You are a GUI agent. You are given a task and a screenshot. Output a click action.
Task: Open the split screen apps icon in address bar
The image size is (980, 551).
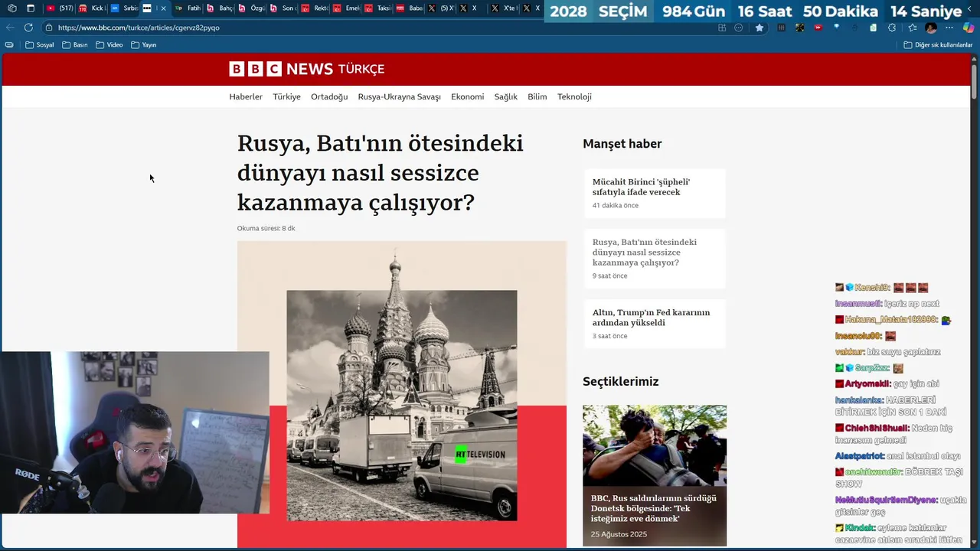[x=722, y=28]
